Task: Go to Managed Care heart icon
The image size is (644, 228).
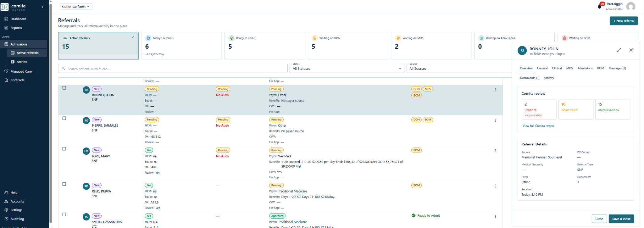Action: point(6,71)
